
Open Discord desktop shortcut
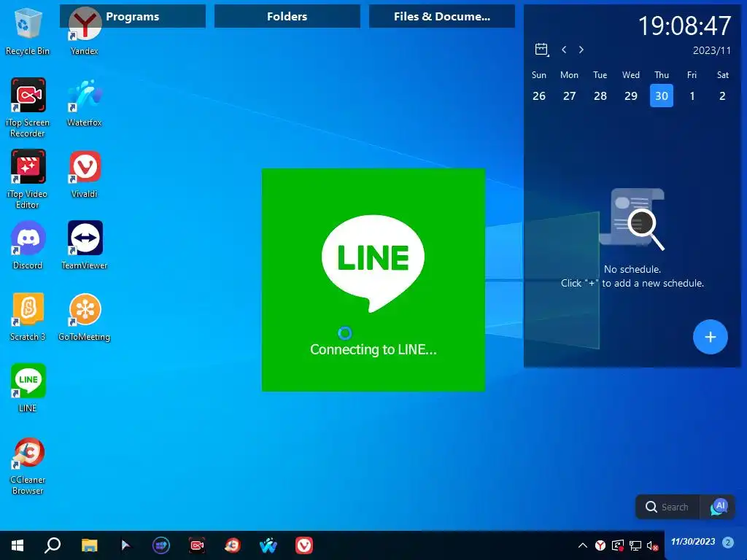[x=28, y=245]
